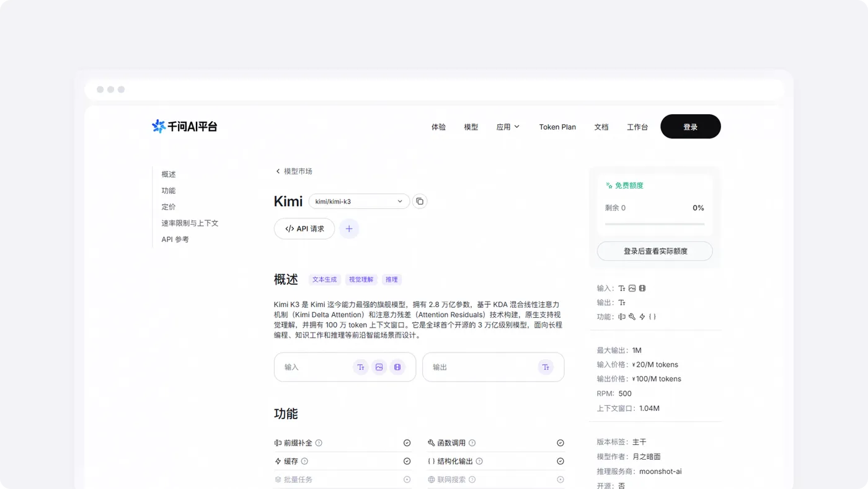868x489 pixels.
Task: Open the help tooltip icon beside 函数调用
Action: [x=472, y=443]
